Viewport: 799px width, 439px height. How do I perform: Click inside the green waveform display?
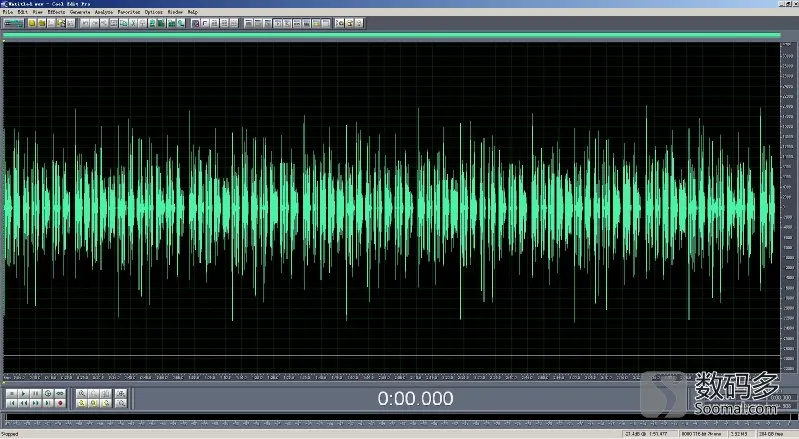[391, 206]
